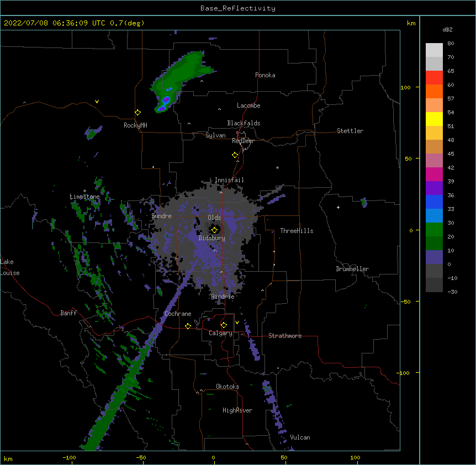This screenshot has height=465, width=476.
Task: Click the HighRiver city label
Action: (237, 410)
